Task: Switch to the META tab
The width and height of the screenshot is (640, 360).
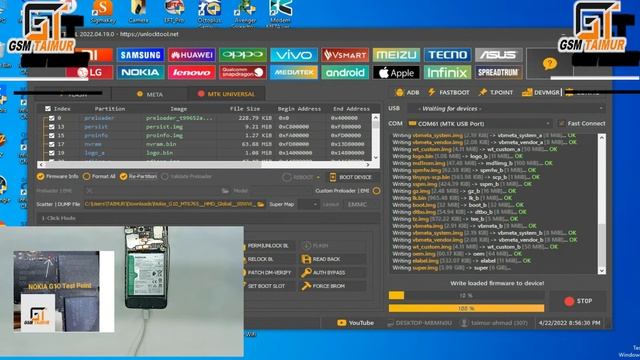Action: [150, 94]
